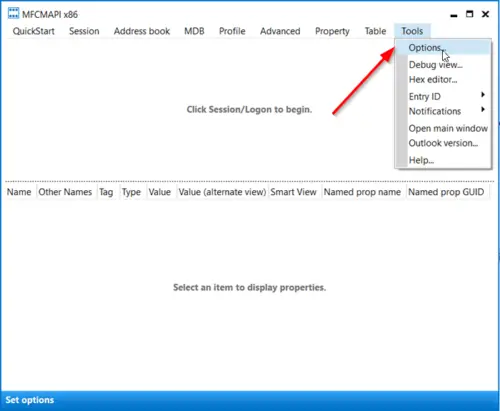Check Outlook version... menu entry
Viewport: 500px width, 411px height.
click(x=443, y=143)
